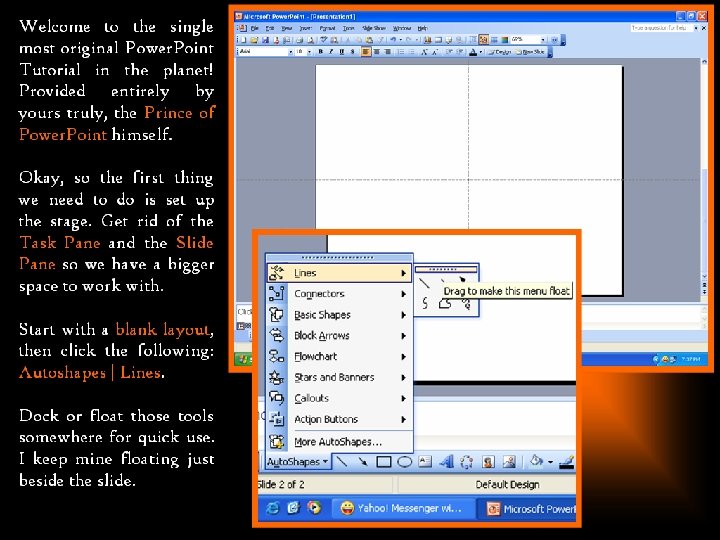Launch Internet Explorer from Quick Launch
Screen dimensions: 720x540
(x=273, y=507)
